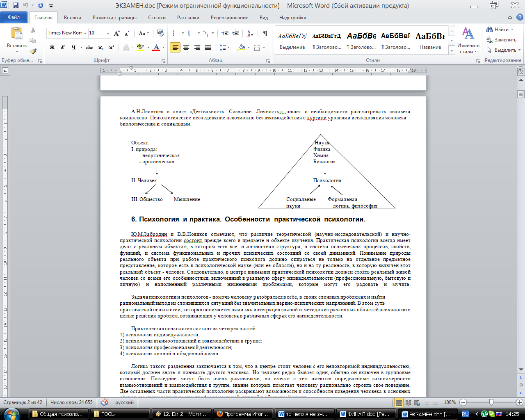Click word count in status bar
The width and height of the screenshot is (525, 420).
point(71,402)
